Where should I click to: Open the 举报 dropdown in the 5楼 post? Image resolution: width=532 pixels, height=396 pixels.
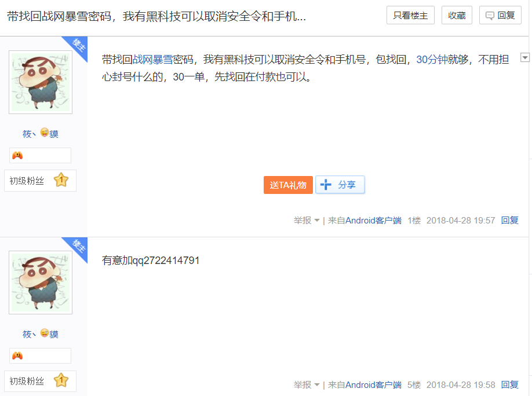click(307, 385)
